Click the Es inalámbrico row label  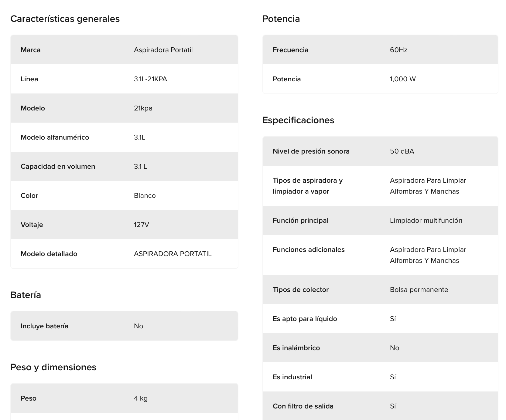[x=296, y=348]
